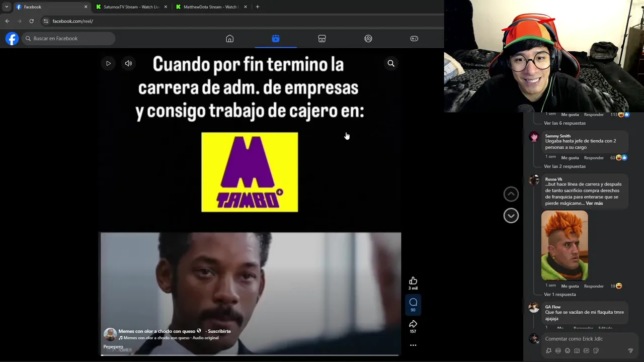Go to the Facebook Home feed icon
Screen dimensions: 644x362
[x=229, y=39]
